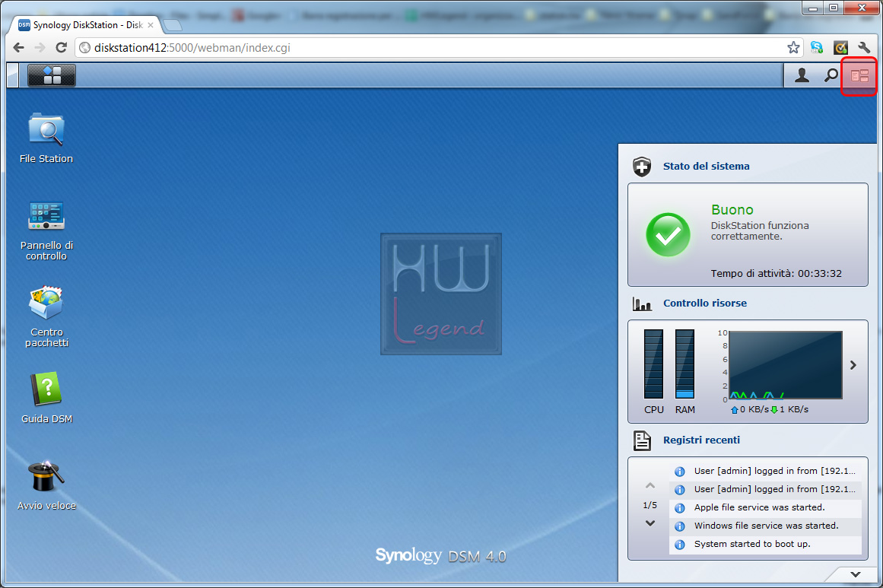Image resolution: width=883 pixels, height=588 pixels.
Task: Open the DSM search magnifier
Action: pyautogui.click(x=831, y=75)
